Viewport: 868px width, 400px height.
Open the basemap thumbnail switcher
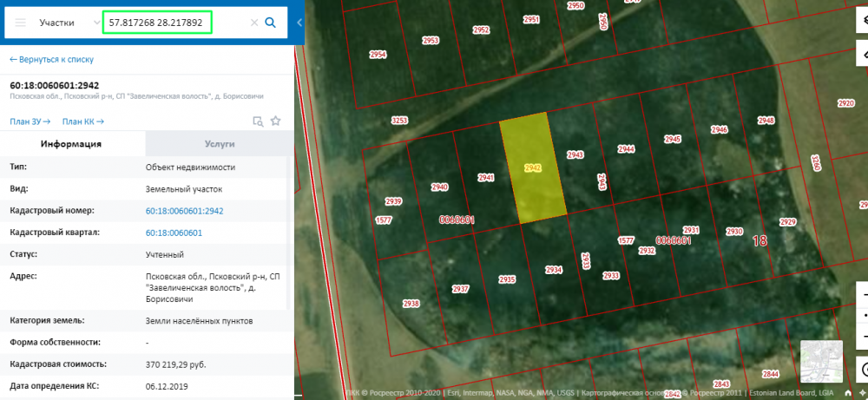[x=820, y=362]
